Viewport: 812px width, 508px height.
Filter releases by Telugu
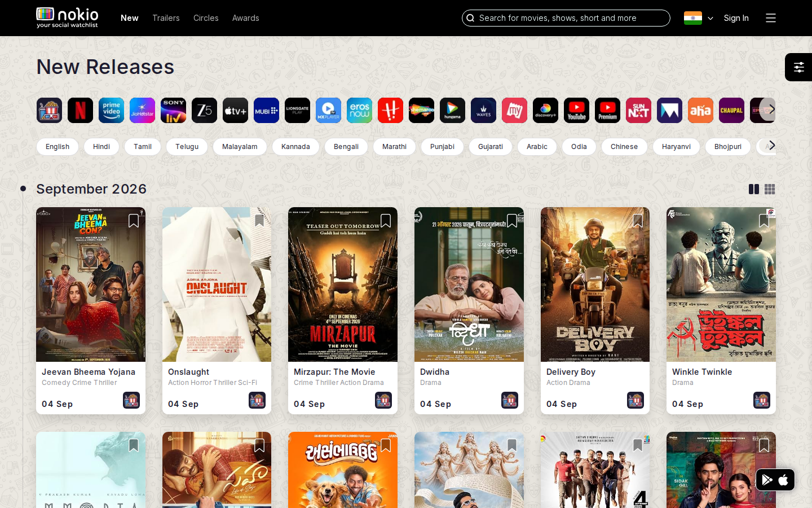[187, 147]
